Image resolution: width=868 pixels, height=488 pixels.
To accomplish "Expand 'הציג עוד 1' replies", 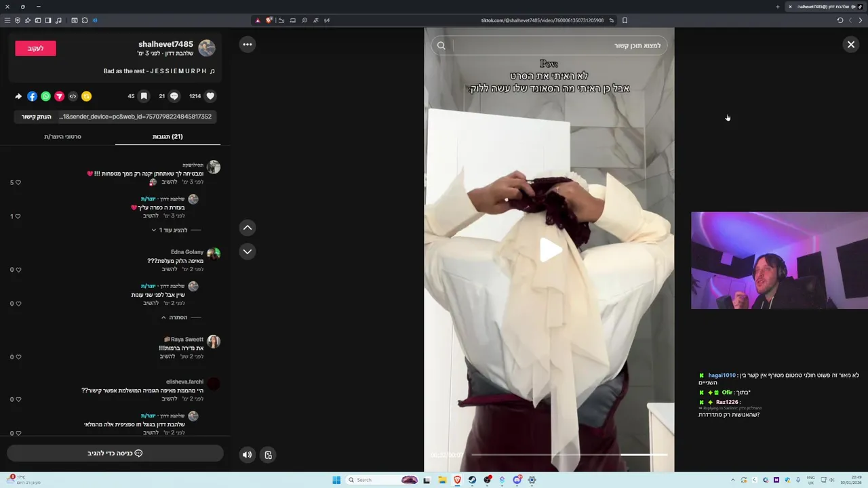I will (x=173, y=230).
